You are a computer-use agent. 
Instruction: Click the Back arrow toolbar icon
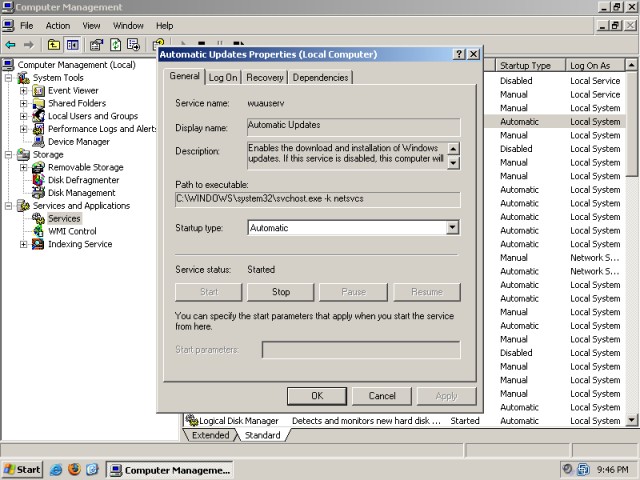click(11, 44)
